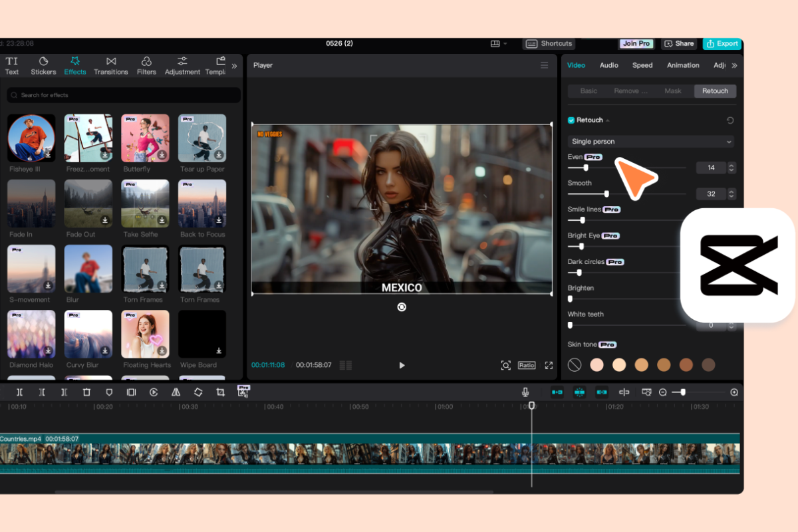Click the Join Pro button
Image resolution: width=798 pixels, height=532 pixels.
click(x=636, y=44)
